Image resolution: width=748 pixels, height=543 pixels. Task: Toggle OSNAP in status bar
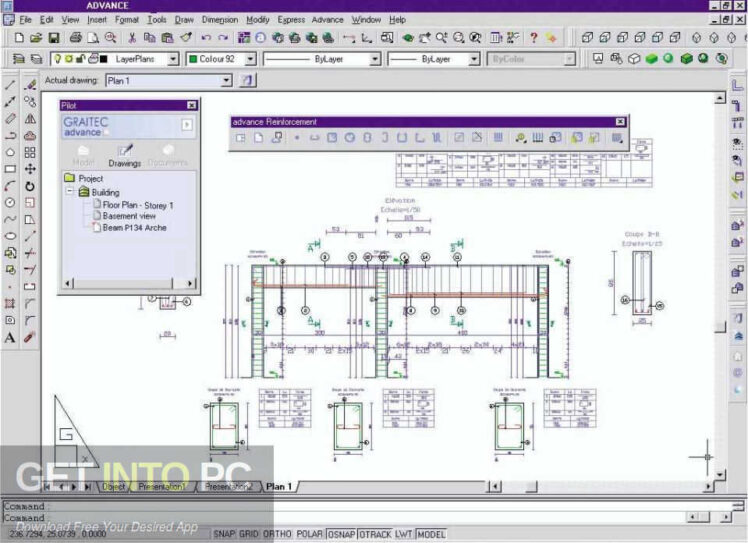coord(342,534)
